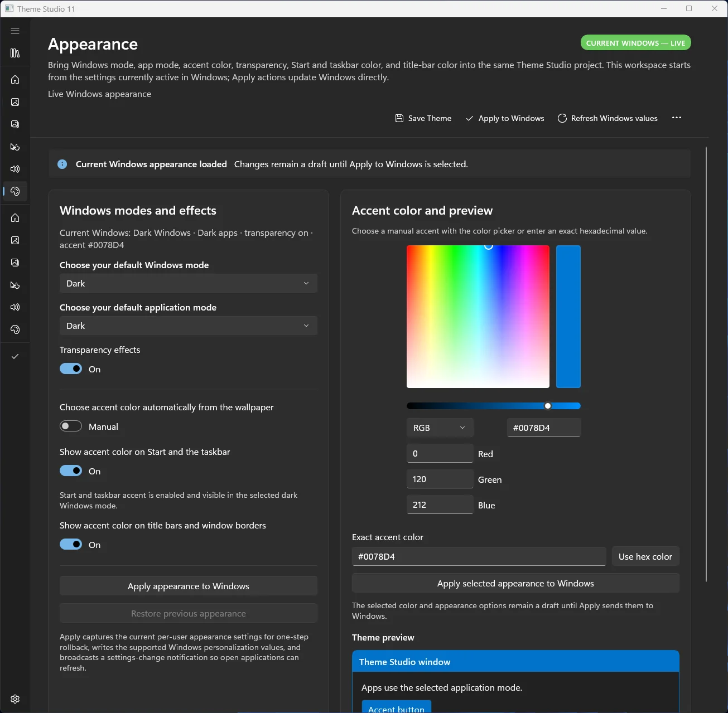Click the floppy-disk icon beside Save Theme

pyautogui.click(x=399, y=118)
